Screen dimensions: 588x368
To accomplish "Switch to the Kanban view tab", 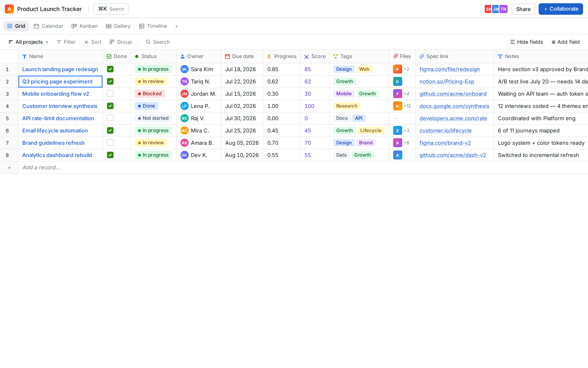I will point(85,26).
